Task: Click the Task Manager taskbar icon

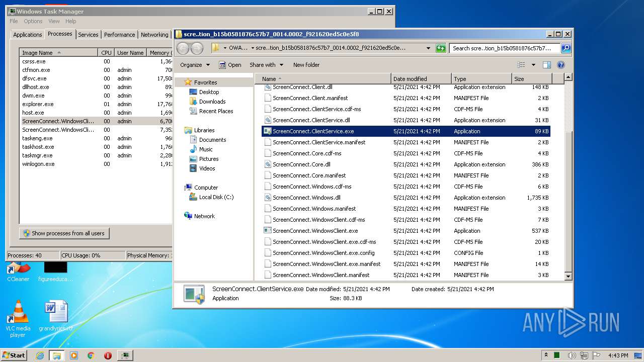Action: coord(125,355)
